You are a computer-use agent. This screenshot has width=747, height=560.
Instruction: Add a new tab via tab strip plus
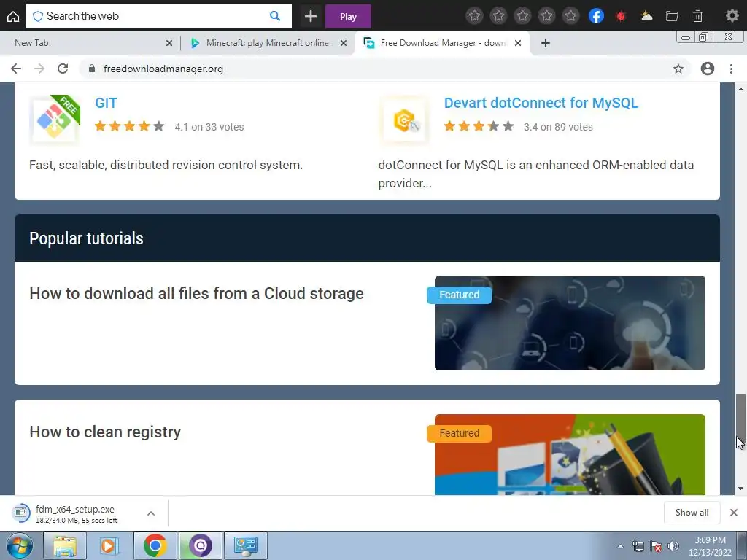coord(546,43)
